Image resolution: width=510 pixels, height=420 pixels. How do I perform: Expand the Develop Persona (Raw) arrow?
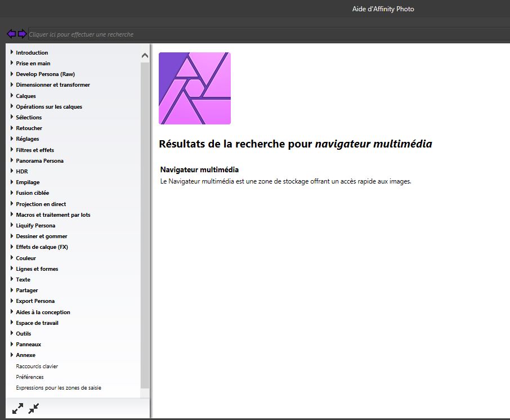pyautogui.click(x=12, y=74)
